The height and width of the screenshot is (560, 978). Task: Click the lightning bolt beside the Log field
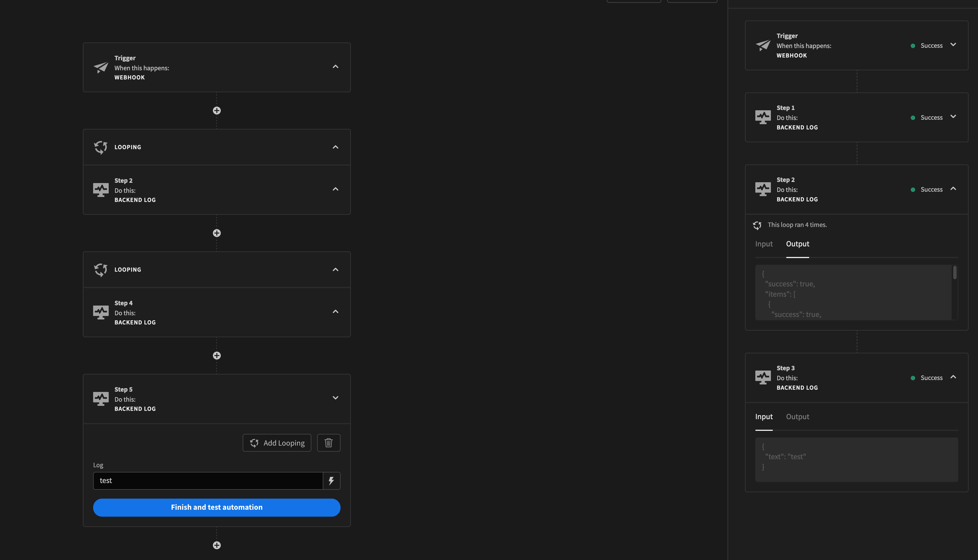331,480
